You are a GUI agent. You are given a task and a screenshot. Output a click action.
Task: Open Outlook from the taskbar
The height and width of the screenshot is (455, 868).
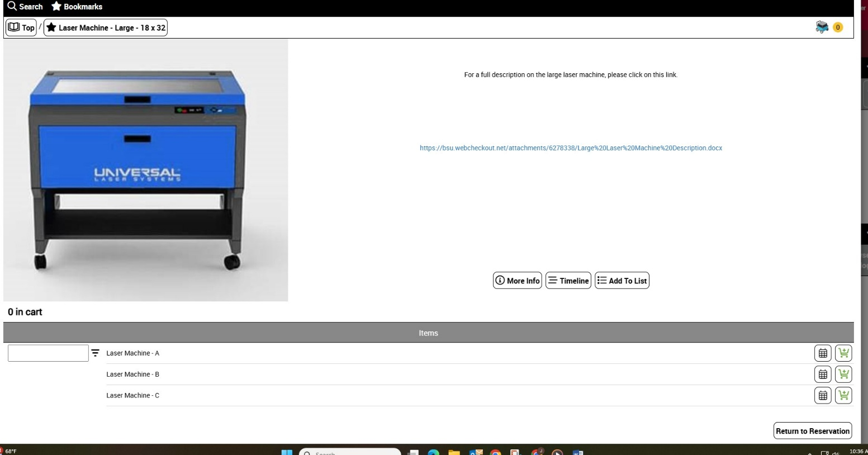476,452
